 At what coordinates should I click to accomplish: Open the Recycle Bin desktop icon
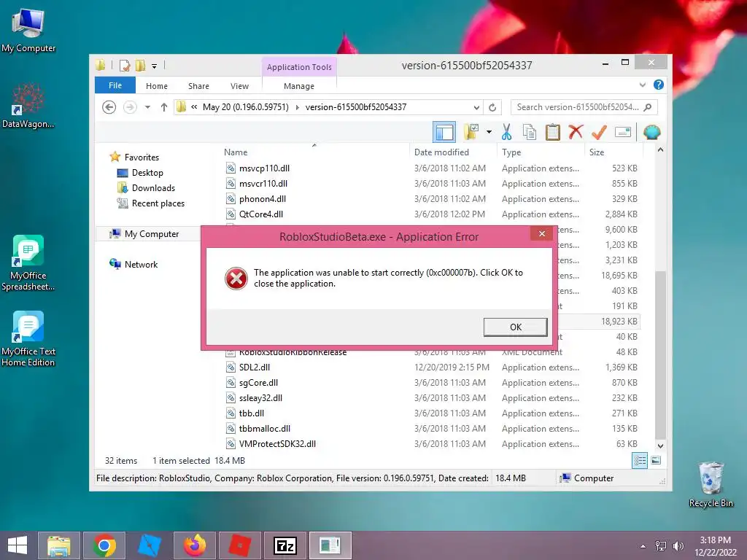click(711, 485)
